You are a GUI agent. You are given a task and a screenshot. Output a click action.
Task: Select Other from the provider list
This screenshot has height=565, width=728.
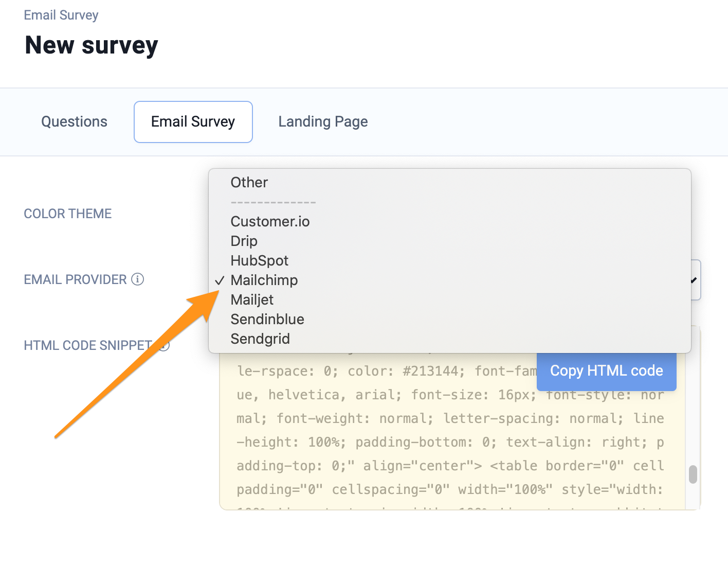click(x=249, y=183)
